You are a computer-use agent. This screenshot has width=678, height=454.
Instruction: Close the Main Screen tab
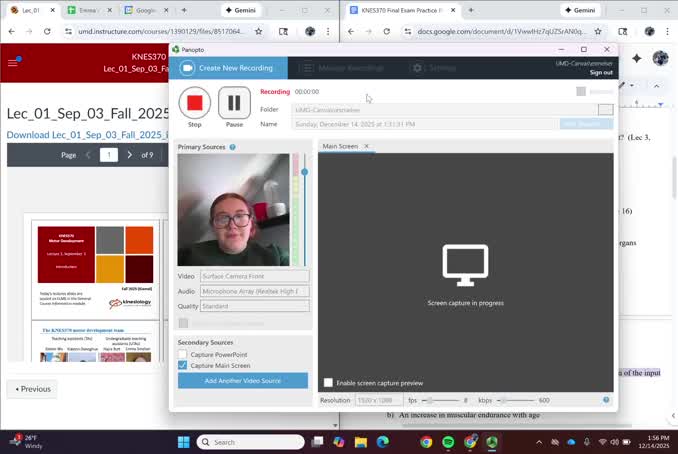coord(367,146)
